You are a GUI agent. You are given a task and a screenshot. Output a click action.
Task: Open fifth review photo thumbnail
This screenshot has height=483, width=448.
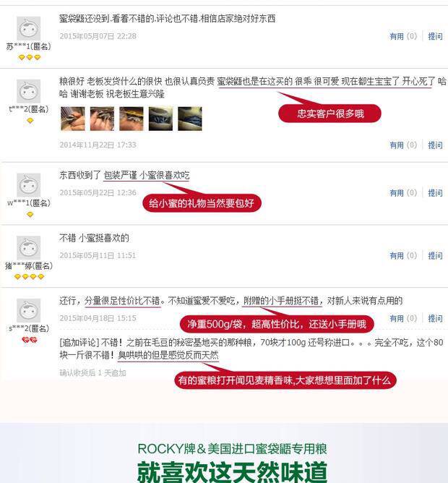(190, 119)
